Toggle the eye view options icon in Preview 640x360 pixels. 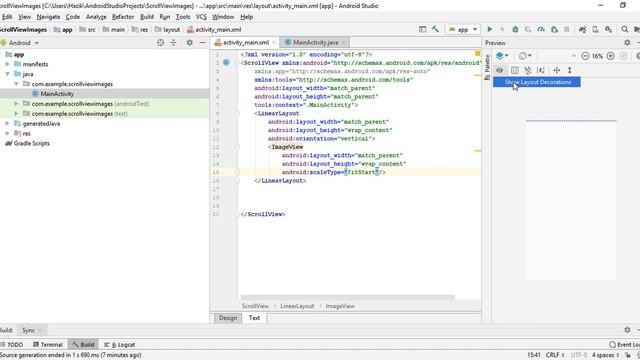(499, 70)
